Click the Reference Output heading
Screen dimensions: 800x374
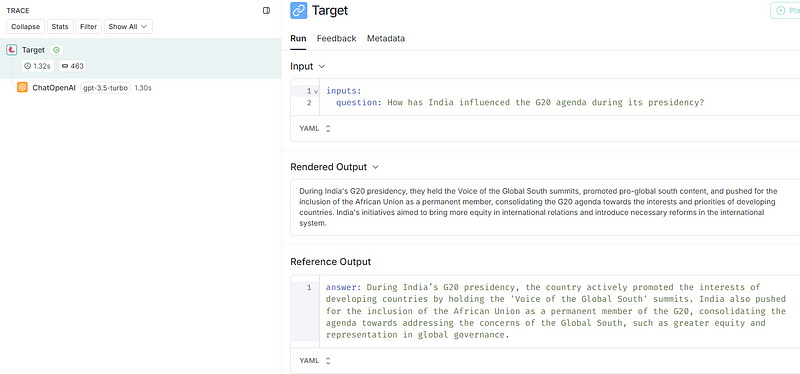[x=331, y=262]
